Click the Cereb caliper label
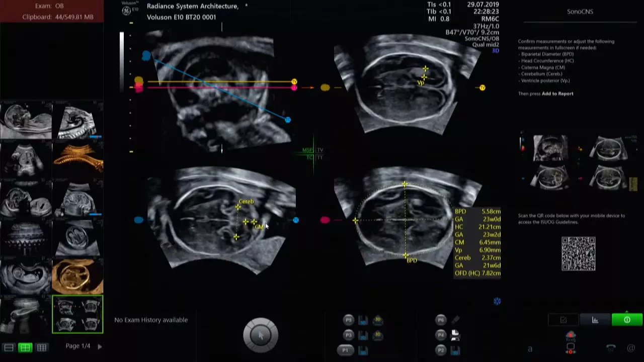 click(246, 202)
